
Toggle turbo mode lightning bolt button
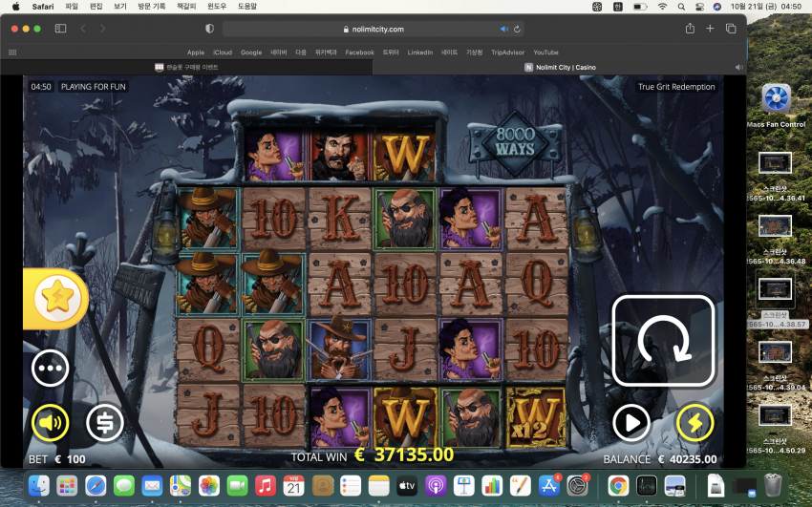[694, 423]
